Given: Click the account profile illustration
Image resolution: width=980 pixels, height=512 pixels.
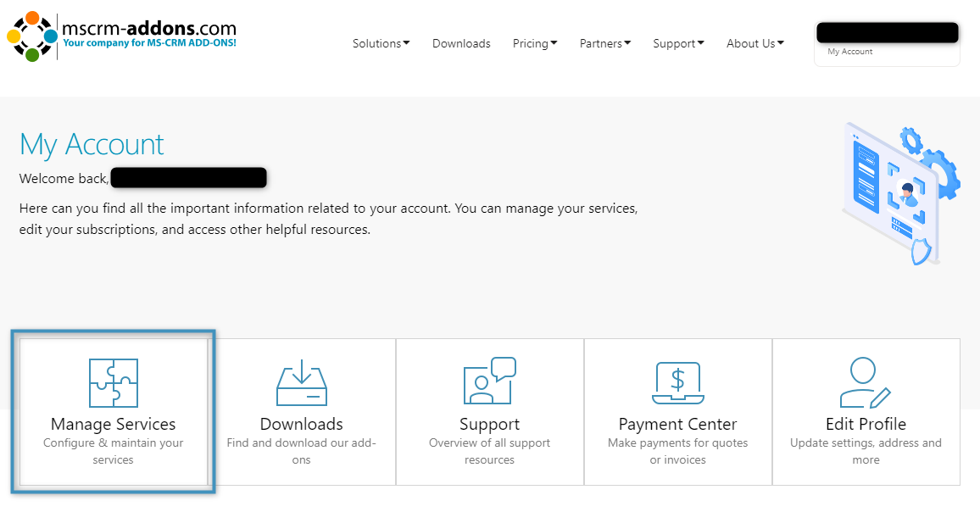Looking at the screenshot, I should pos(900,193).
